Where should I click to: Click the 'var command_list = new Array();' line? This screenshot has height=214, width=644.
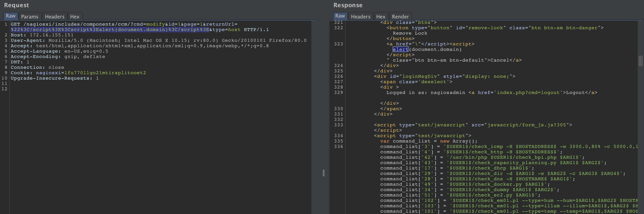click(x=429, y=141)
